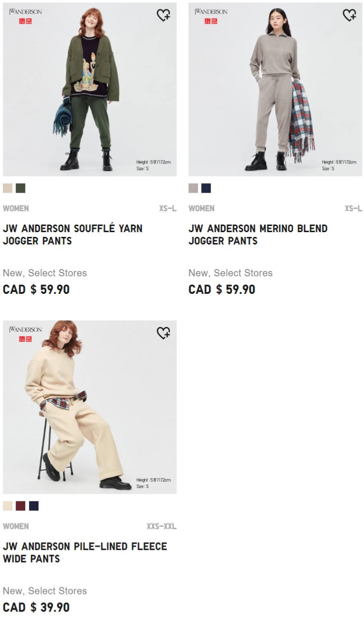View the gray knit set model product image
Image resolution: width=364 pixels, height=620 pixels.
click(x=275, y=89)
